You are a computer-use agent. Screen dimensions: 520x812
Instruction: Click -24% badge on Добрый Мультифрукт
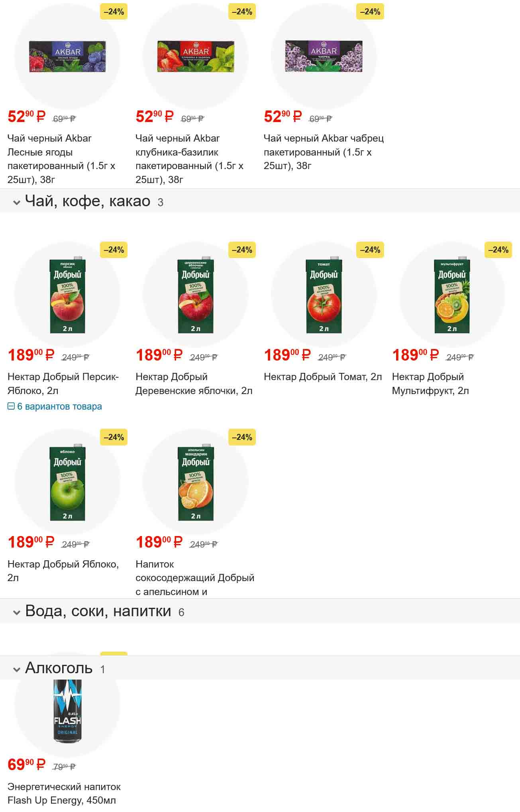click(x=498, y=250)
